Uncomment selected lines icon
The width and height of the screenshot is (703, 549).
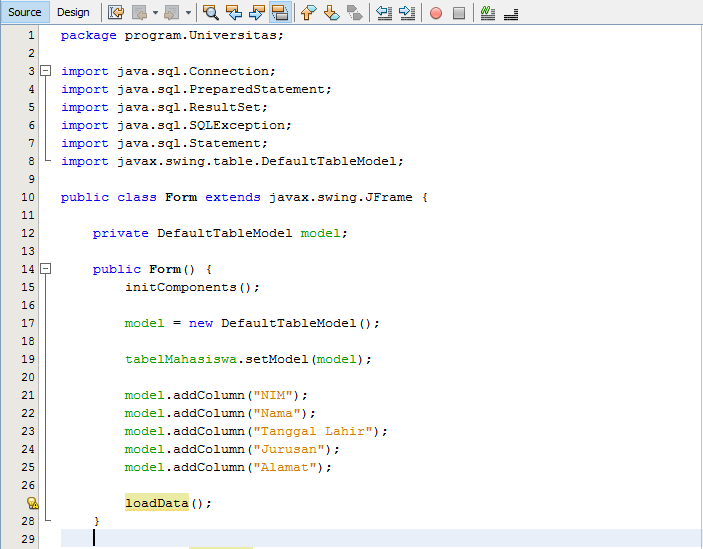click(511, 13)
